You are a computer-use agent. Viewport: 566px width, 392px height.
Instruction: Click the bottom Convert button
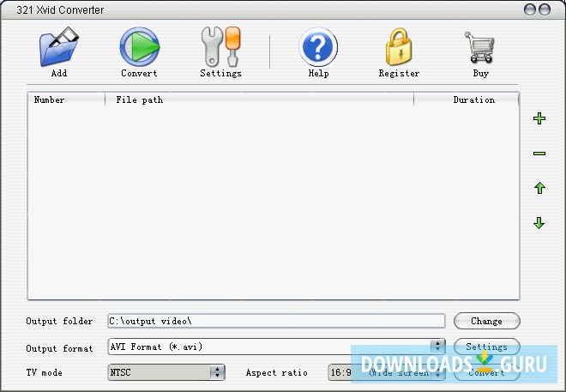pyautogui.click(x=486, y=372)
